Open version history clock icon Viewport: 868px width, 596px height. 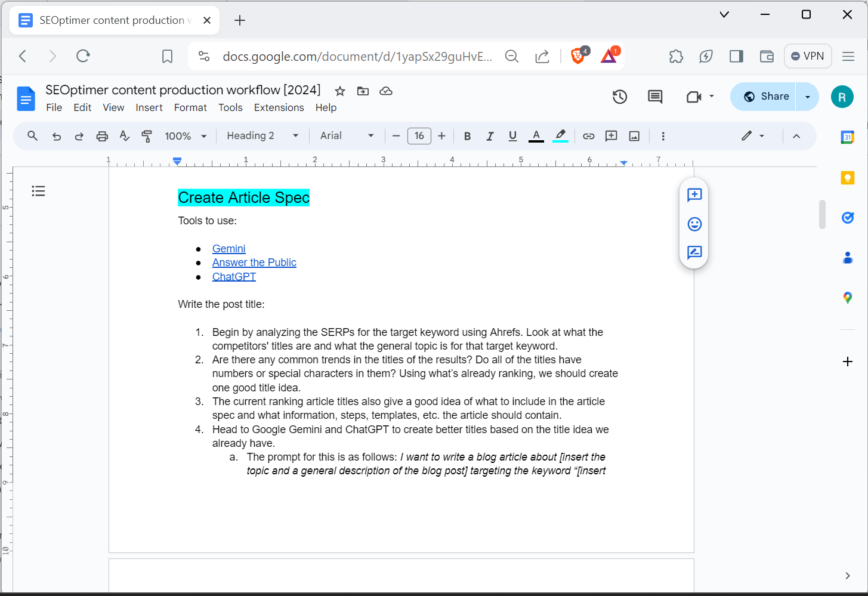pyautogui.click(x=620, y=97)
